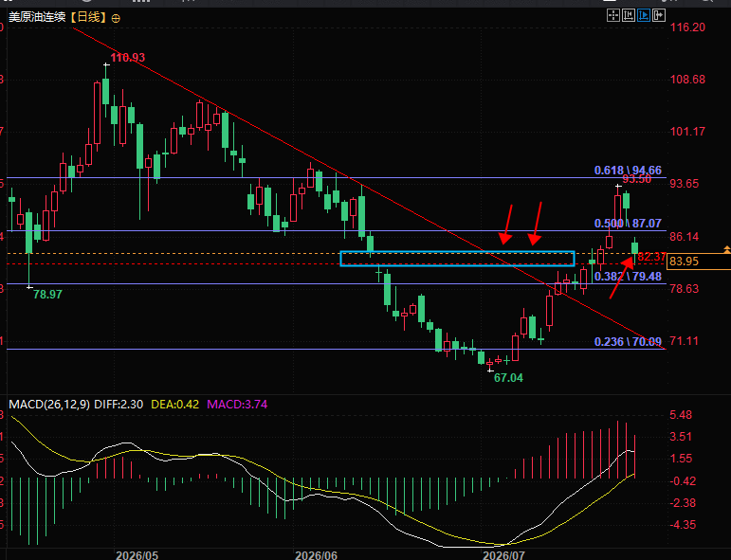The height and width of the screenshot is (560, 731).
Task: Click the magenta MACD:3.74 readout
Action: coord(237,404)
